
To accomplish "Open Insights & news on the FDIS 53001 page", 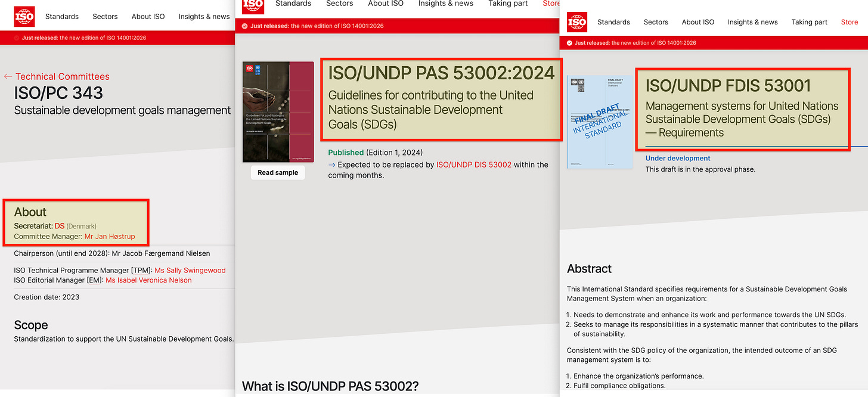I will click(x=752, y=22).
